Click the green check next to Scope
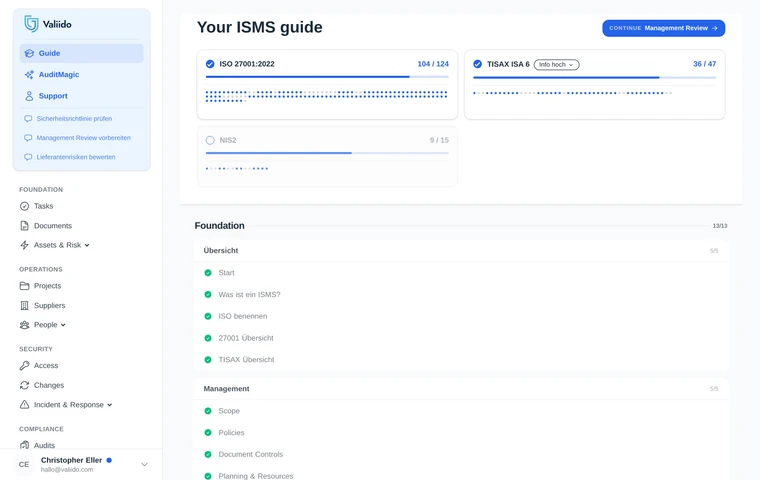Screen dimensions: 768x480 point(208,411)
